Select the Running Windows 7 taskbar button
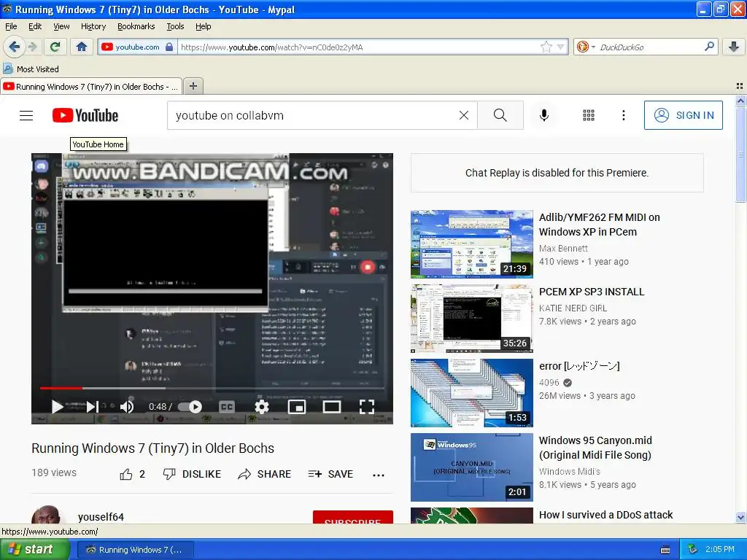 point(135,550)
